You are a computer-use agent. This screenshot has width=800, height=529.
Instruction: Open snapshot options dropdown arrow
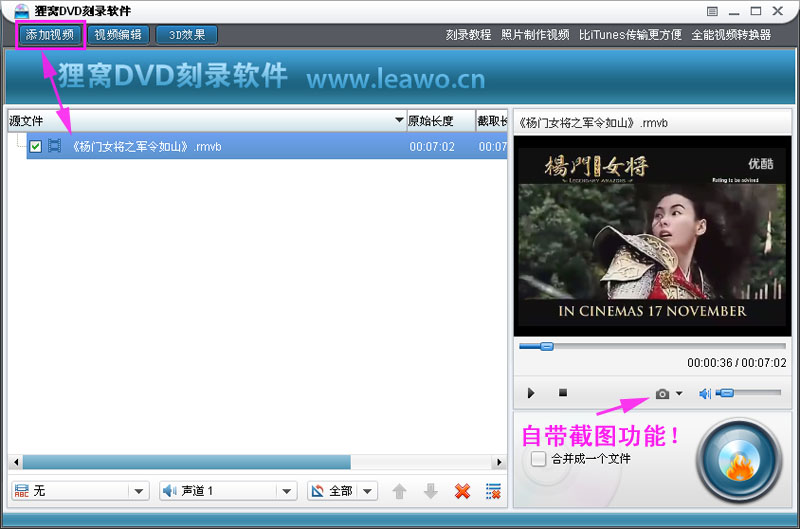(680, 394)
